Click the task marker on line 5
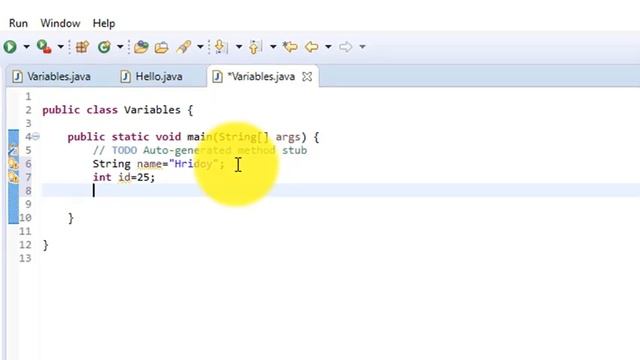The image size is (640, 360). pos(13,150)
